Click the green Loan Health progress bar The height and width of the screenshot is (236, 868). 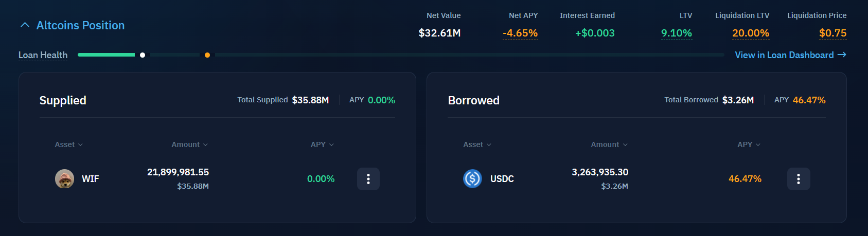tap(106, 55)
